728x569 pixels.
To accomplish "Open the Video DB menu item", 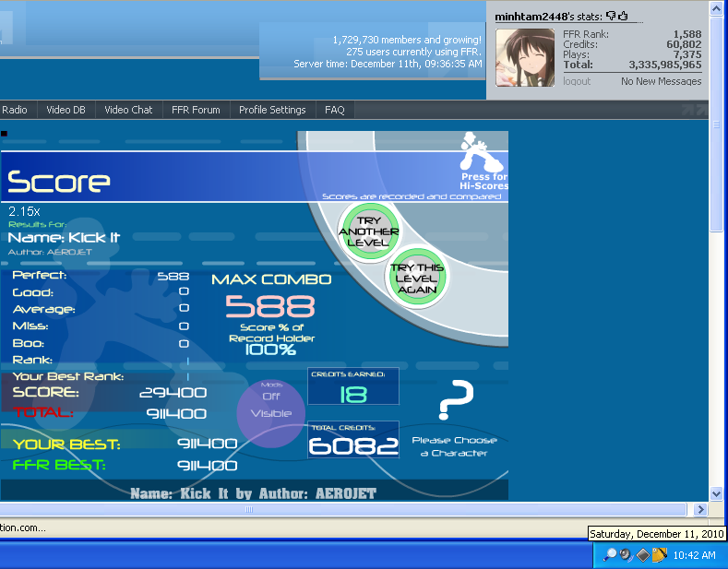I will [66, 110].
